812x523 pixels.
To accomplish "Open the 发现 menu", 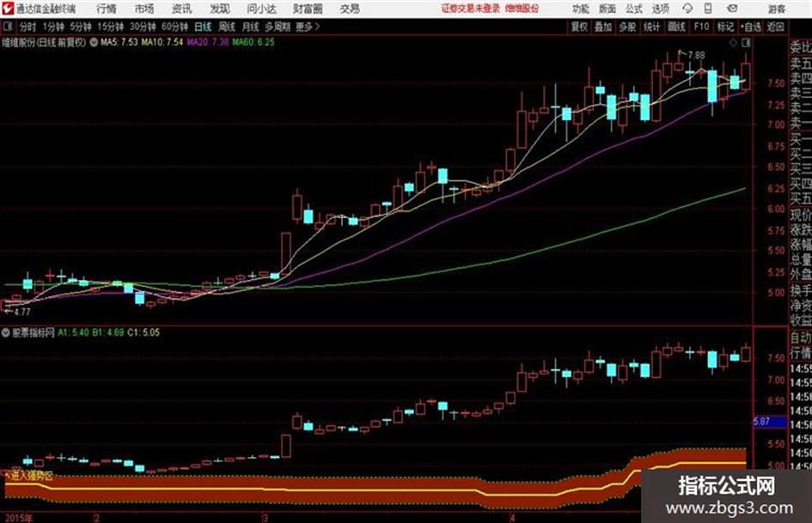I will pyautogui.click(x=220, y=9).
